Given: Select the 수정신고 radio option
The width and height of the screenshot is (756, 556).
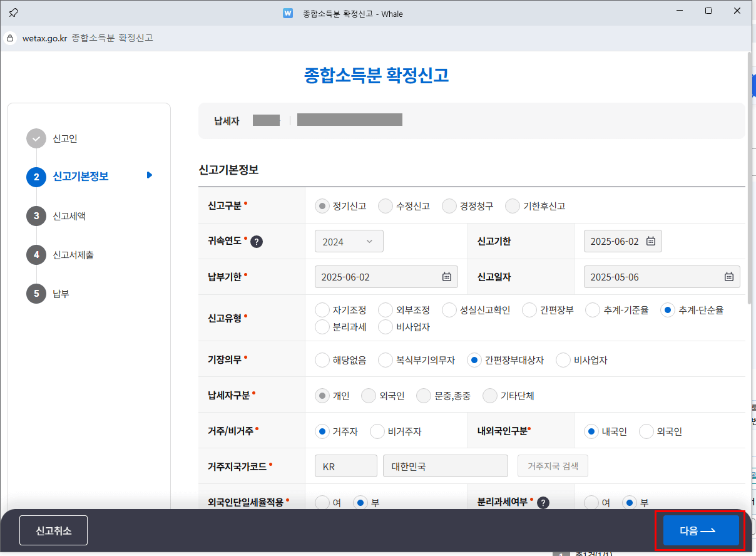Looking at the screenshot, I should 384,205.
